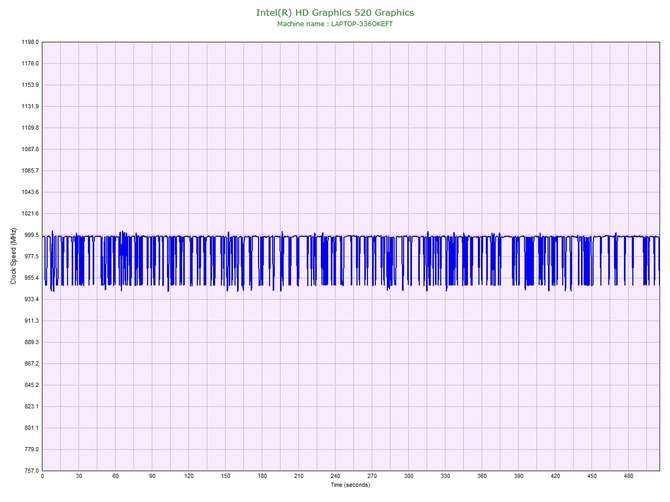This screenshot has width=670, height=502.
Task: Click the 845.2 y-axis value
Action: (x=31, y=385)
